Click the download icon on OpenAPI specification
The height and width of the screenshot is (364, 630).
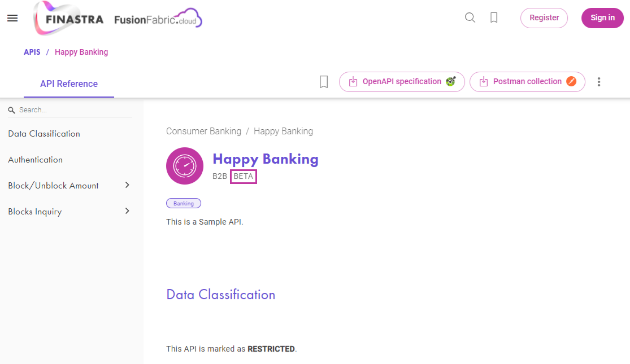tap(353, 82)
